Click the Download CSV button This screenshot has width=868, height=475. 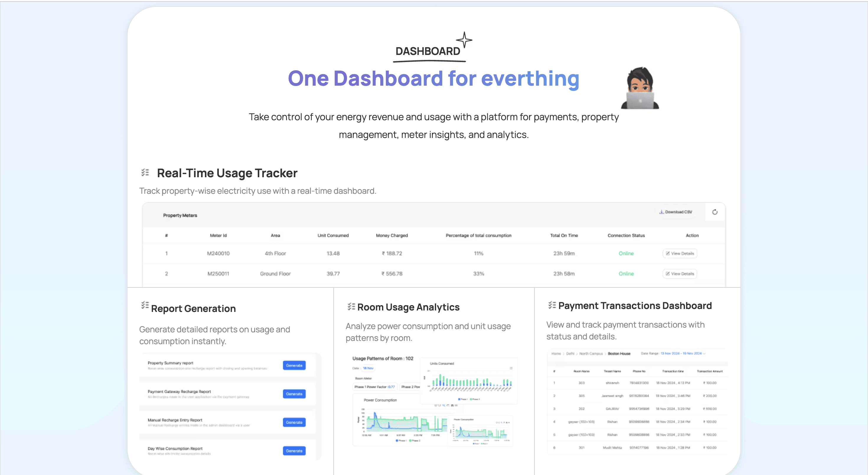click(x=676, y=212)
